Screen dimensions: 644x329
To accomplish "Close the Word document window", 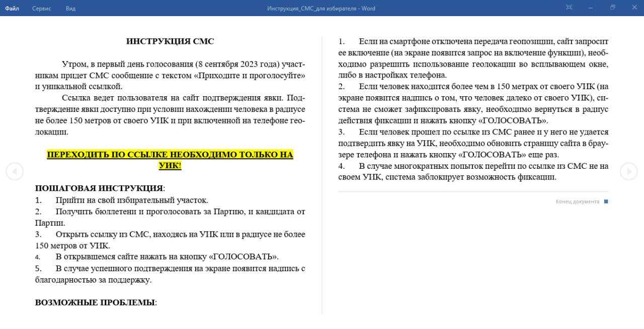I will (x=633, y=8).
